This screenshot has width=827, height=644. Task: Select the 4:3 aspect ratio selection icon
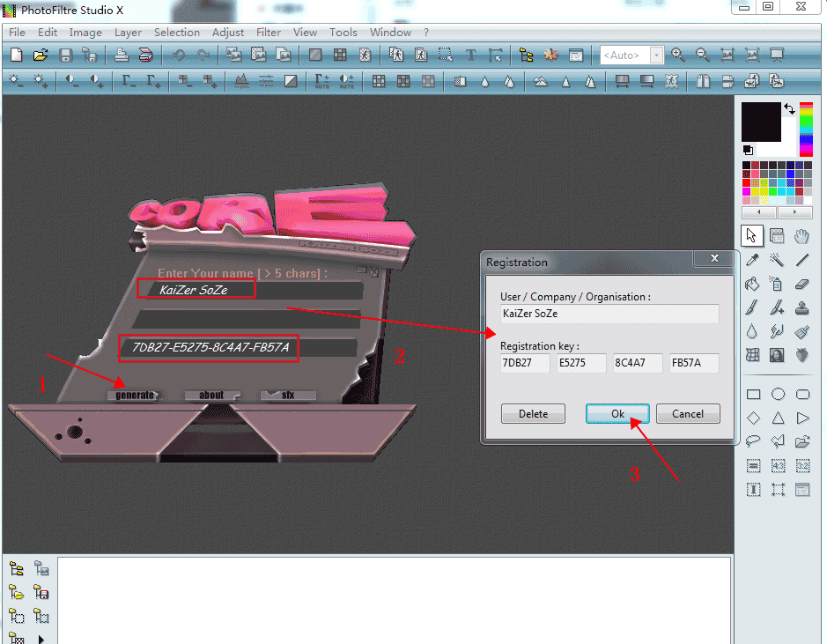tap(778, 466)
